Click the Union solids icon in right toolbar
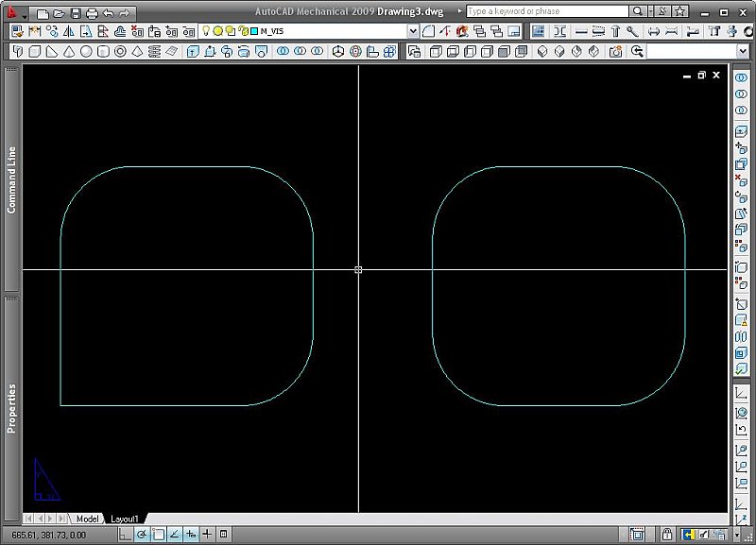The height and width of the screenshot is (545, 756). click(x=741, y=77)
